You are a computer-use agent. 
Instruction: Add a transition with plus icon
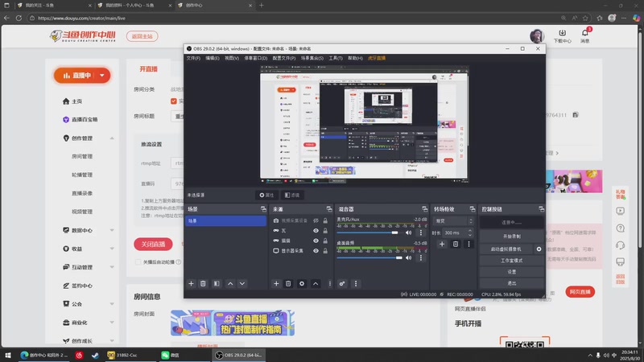442,245
